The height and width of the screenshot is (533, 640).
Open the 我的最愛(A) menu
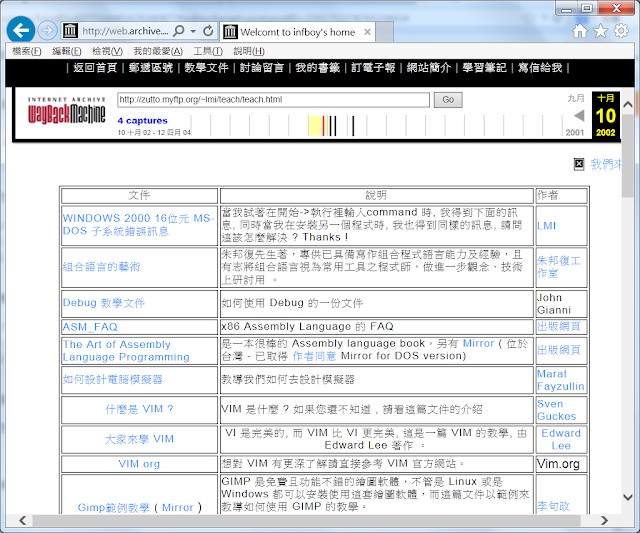click(158, 51)
